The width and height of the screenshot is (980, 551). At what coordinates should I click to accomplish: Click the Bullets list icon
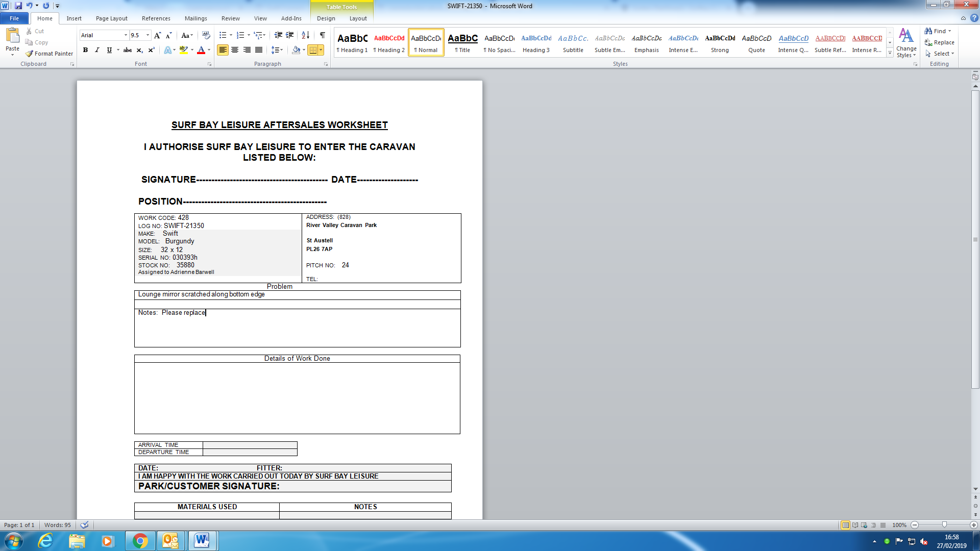click(223, 35)
